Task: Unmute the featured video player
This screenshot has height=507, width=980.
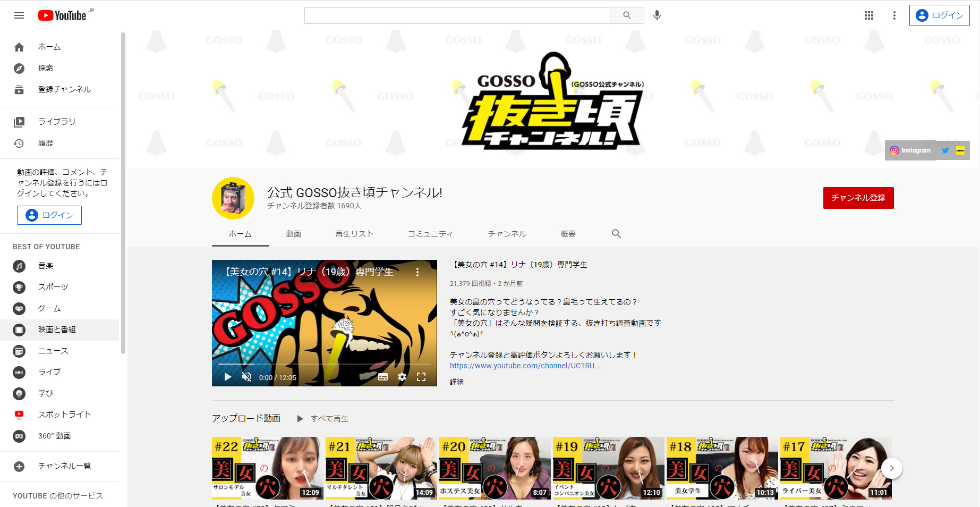Action: pos(246,377)
